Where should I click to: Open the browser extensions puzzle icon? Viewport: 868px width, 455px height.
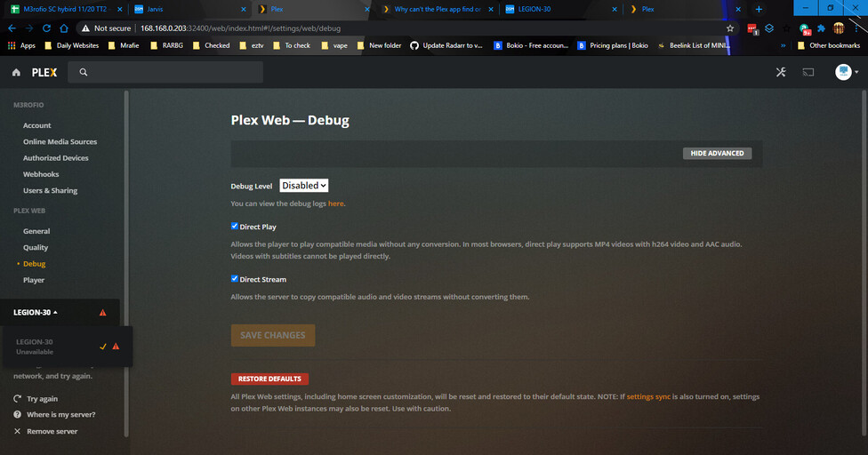(x=822, y=28)
